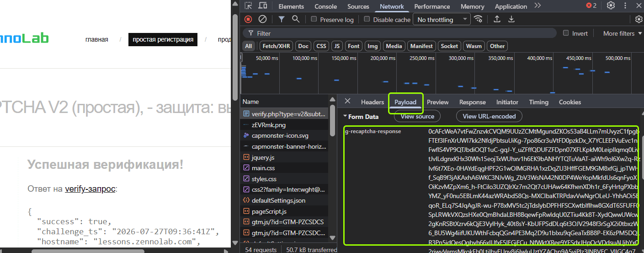Clear the network log
The height and width of the screenshot is (253, 644).
[x=262, y=19]
